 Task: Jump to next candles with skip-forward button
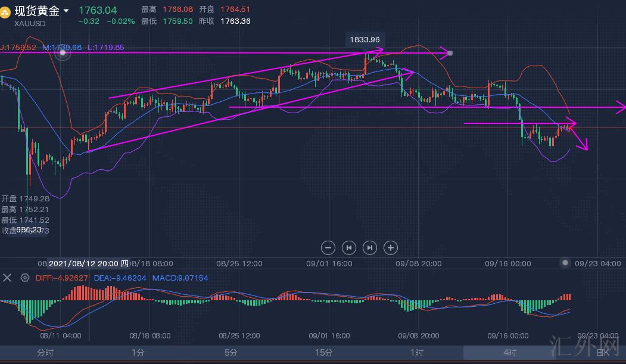[x=370, y=248]
